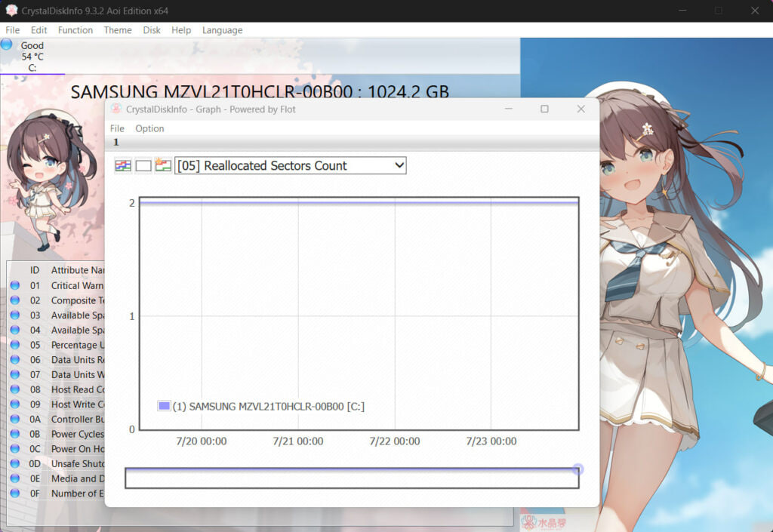This screenshot has width=773, height=532.
Task: Select the Host Read attribute row text
Action: coord(78,389)
